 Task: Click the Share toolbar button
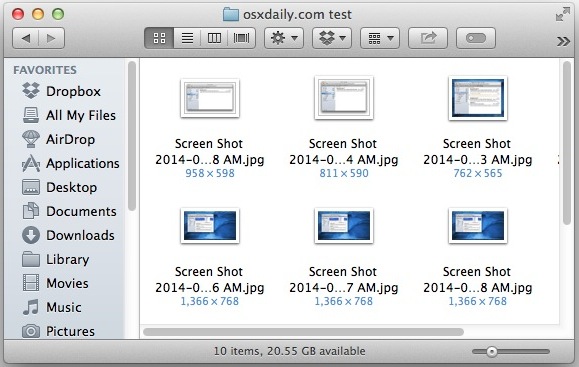(x=428, y=38)
